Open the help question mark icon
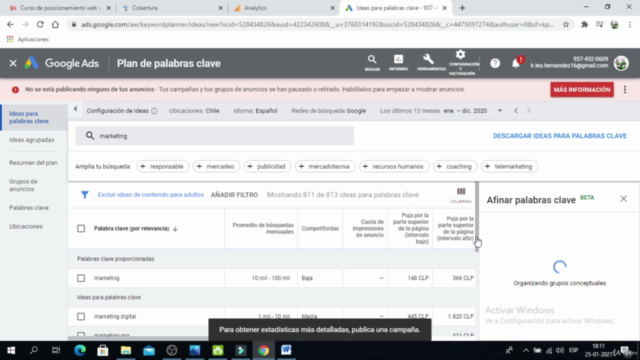Screen dimensions: 640x360 coord(495,63)
